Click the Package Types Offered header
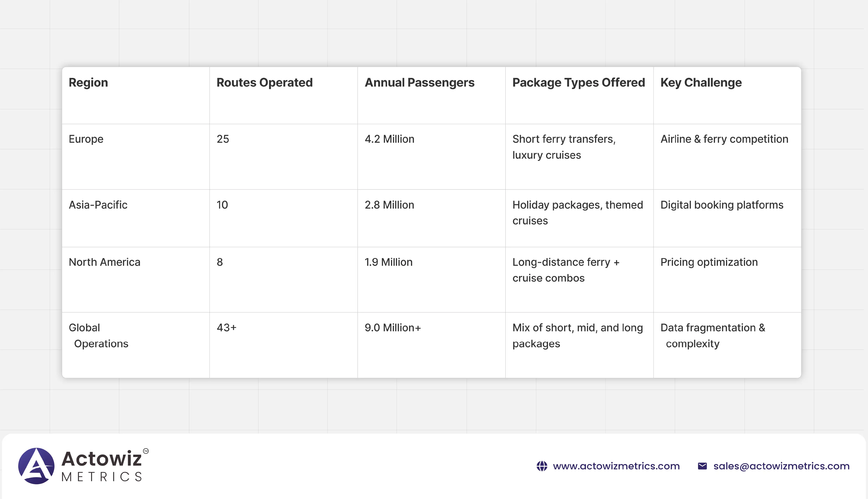Screen dimensions: 868x499 (578, 83)
